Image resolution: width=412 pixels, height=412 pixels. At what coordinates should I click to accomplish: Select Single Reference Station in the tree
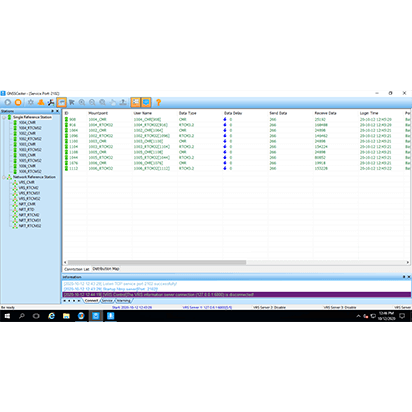[32, 117]
